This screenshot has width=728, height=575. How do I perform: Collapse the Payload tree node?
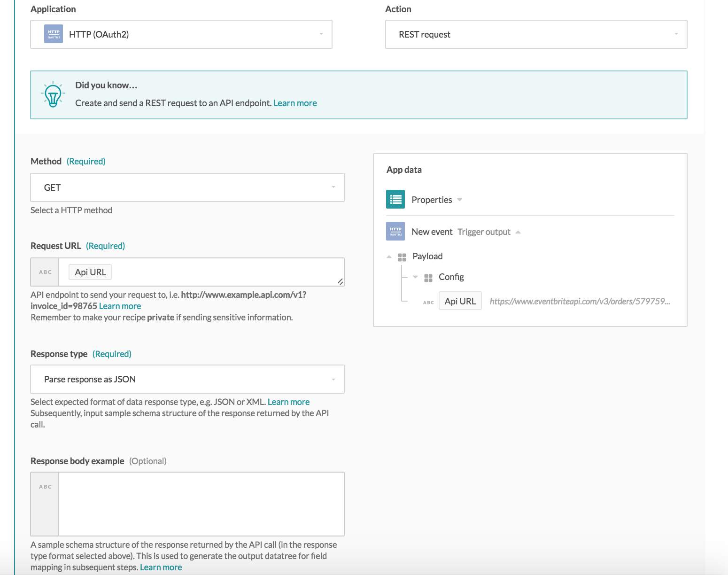click(389, 256)
